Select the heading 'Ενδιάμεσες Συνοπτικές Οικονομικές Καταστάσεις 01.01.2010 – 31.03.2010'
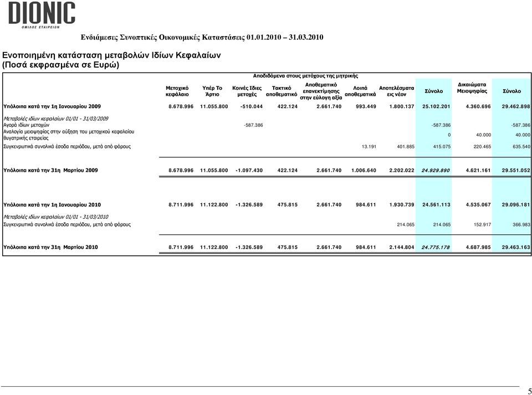Image resolution: width=532 pixels, height=395 pixels. [x=202, y=37]
